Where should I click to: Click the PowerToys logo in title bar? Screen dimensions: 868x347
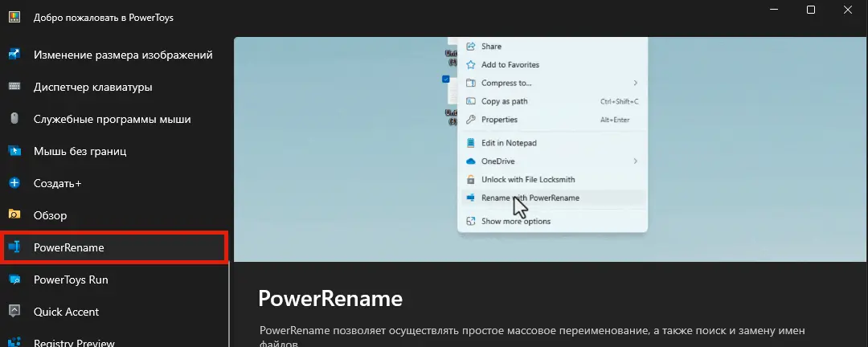pos(14,17)
